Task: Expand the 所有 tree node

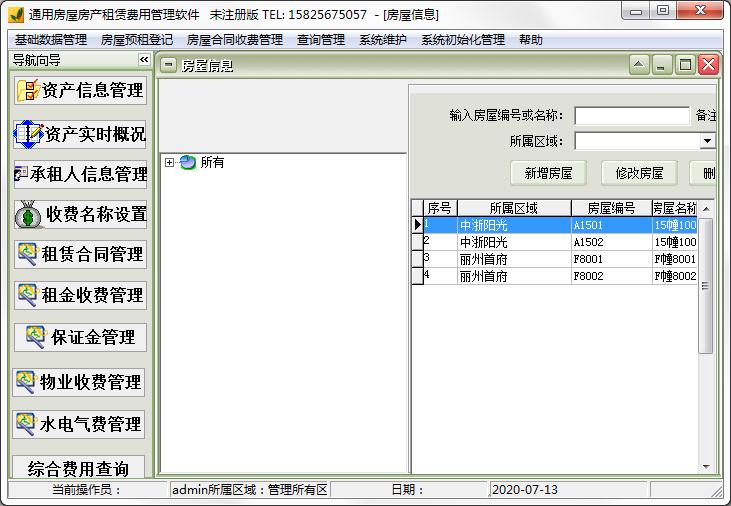Action: tap(170, 162)
